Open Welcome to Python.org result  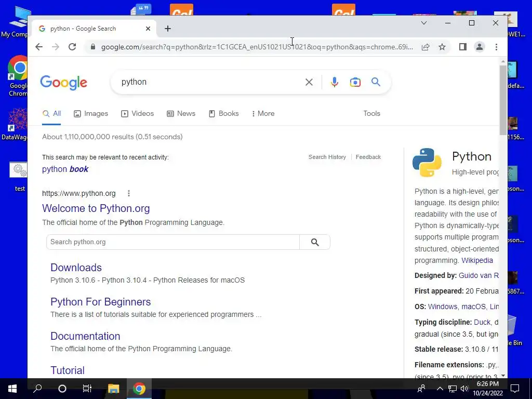[x=96, y=208]
